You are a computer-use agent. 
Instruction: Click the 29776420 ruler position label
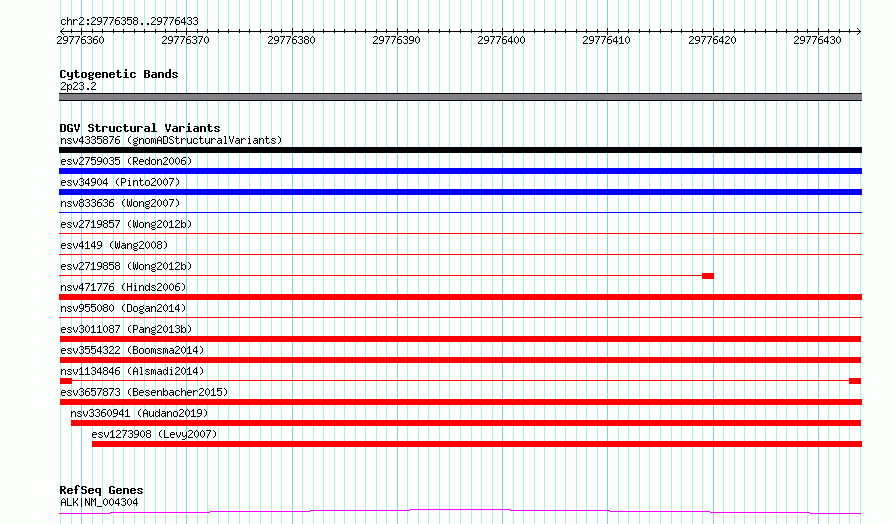point(712,40)
